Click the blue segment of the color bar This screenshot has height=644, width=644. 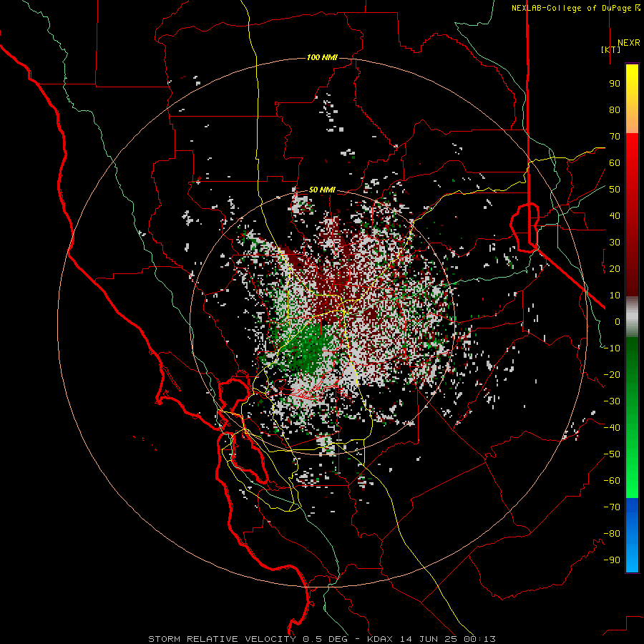coord(632,535)
